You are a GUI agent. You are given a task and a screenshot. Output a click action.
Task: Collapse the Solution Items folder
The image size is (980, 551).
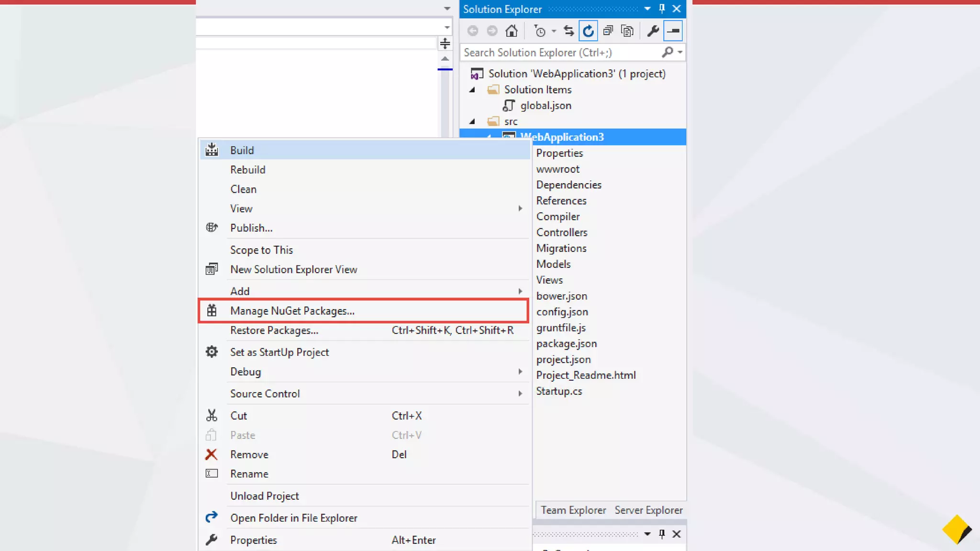(x=472, y=89)
